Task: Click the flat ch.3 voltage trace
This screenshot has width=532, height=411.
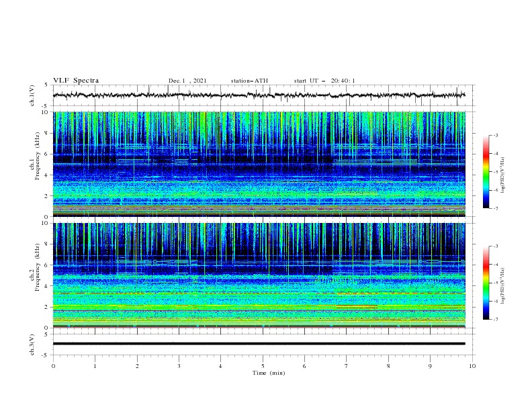Action: [259, 344]
